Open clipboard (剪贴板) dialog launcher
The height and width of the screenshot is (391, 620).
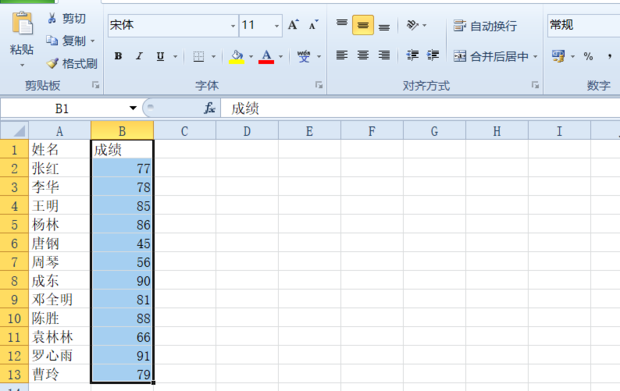point(95,85)
